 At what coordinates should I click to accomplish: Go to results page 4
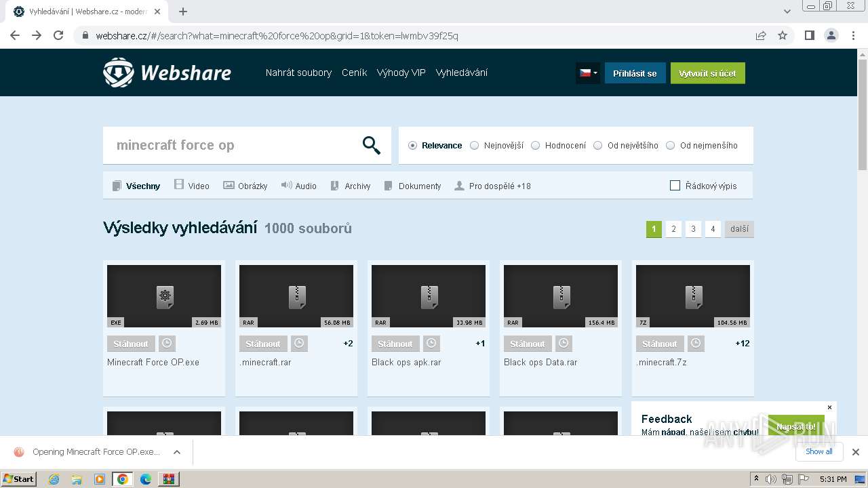[713, 229]
